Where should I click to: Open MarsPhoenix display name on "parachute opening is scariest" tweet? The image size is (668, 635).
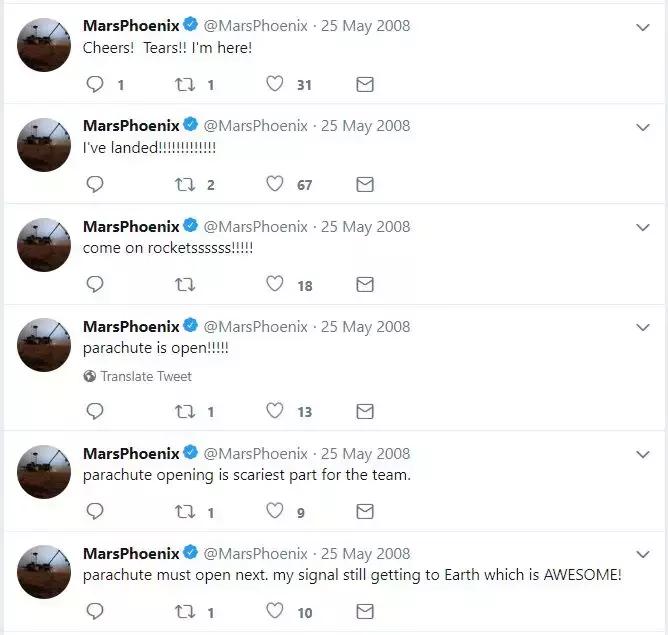point(131,454)
